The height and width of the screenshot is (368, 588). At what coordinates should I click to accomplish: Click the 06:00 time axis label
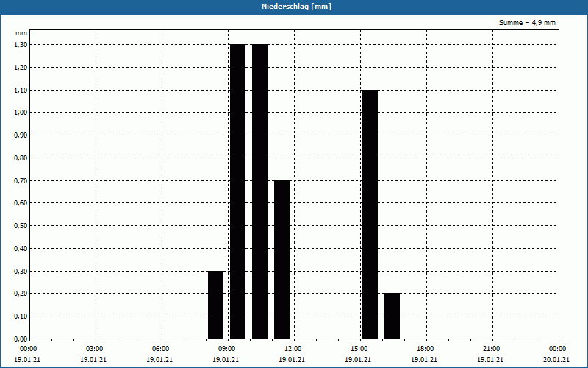pos(161,349)
